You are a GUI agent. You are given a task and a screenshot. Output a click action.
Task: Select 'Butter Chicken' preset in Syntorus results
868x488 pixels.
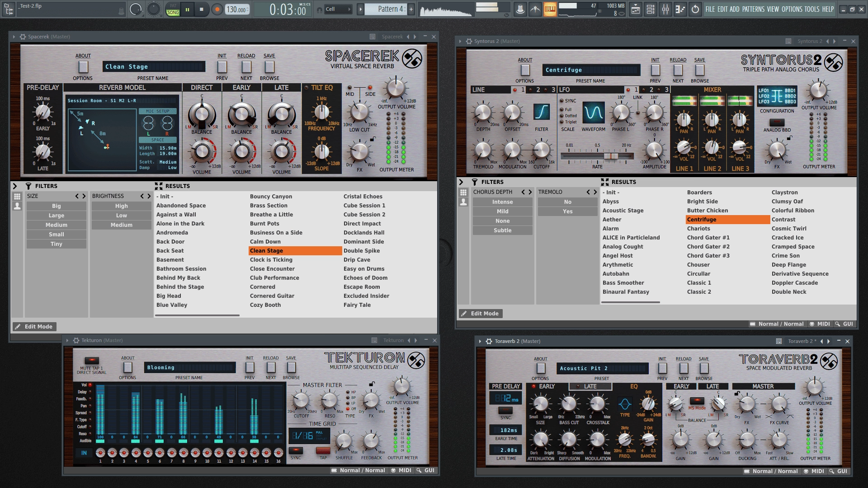[x=708, y=211]
